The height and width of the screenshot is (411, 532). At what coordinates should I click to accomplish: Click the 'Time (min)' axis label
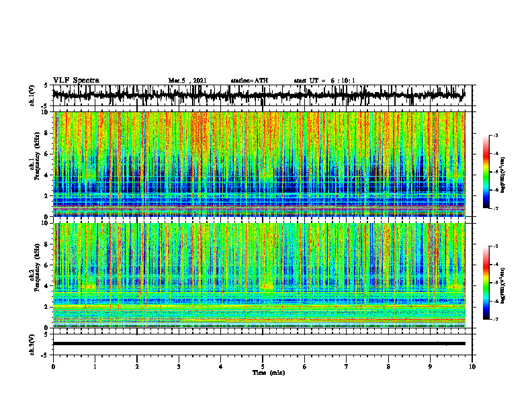(x=269, y=373)
